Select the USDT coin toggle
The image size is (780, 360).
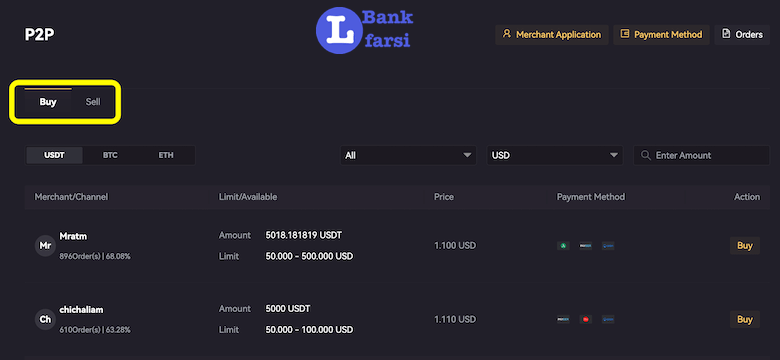click(x=54, y=155)
